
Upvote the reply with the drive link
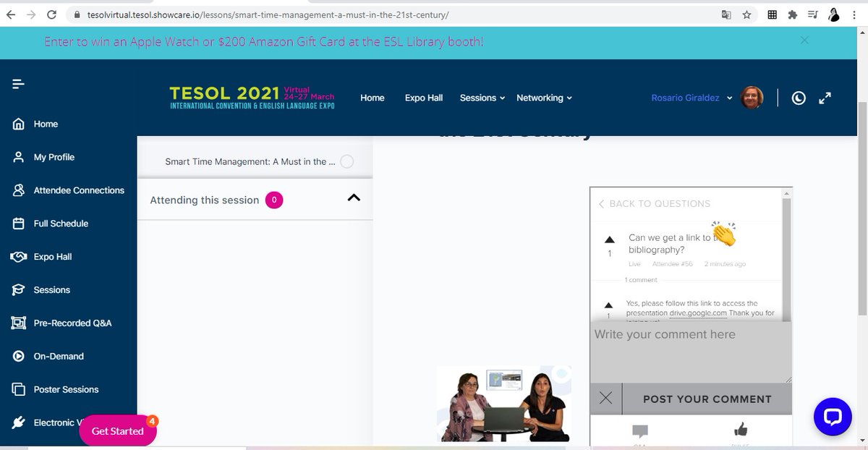(x=608, y=305)
